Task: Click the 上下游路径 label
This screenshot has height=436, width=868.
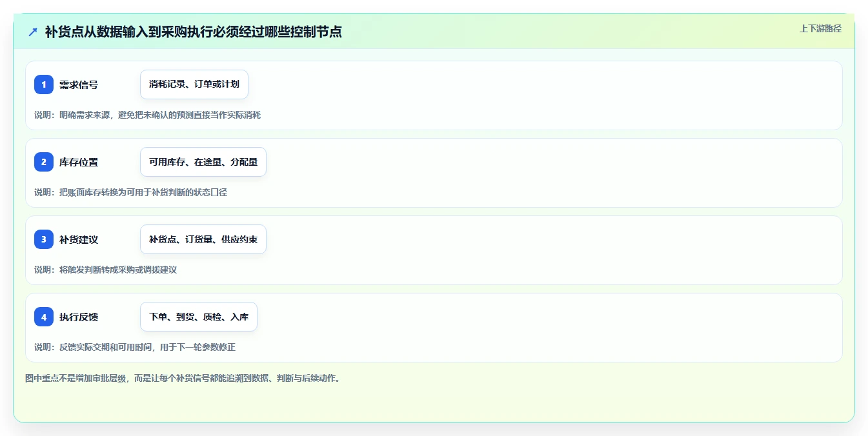Action: pyautogui.click(x=820, y=28)
